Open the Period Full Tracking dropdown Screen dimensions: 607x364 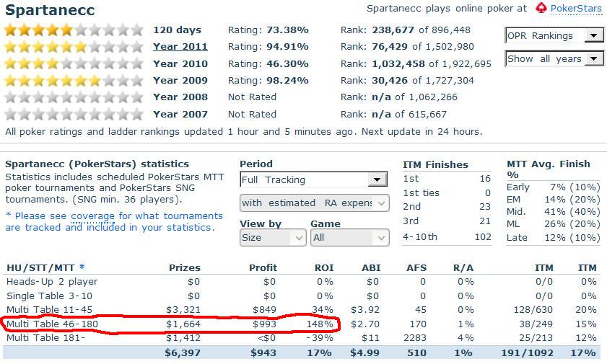point(314,179)
